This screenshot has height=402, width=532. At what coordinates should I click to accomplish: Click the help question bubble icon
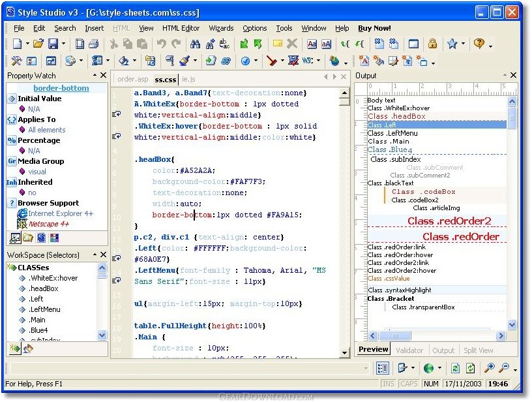pyautogui.click(x=479, y=44)
